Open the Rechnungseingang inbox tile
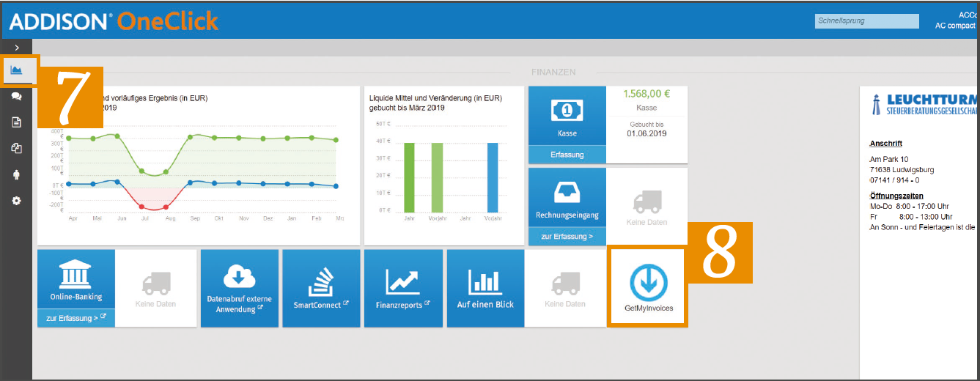This screenshot has width=980, height=381. tap(567, 197)
